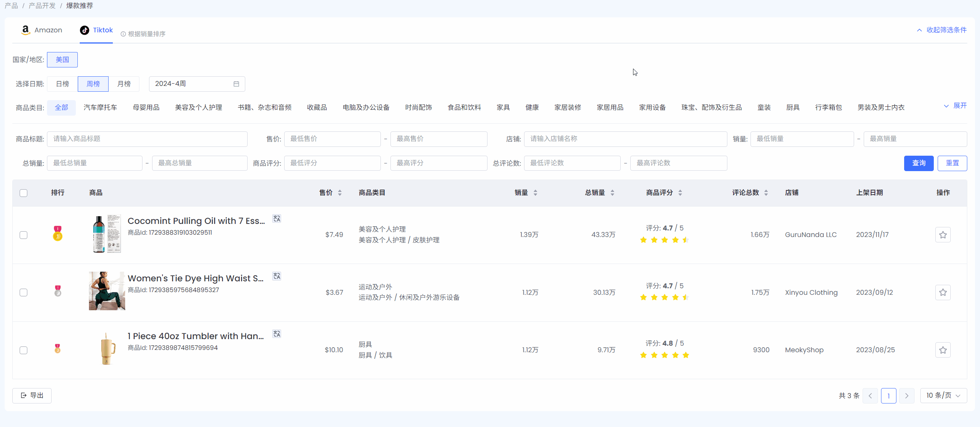Sort table by 售价 price arrows
980x427 pixels.
pyautogui.click(x=340, y=193)
